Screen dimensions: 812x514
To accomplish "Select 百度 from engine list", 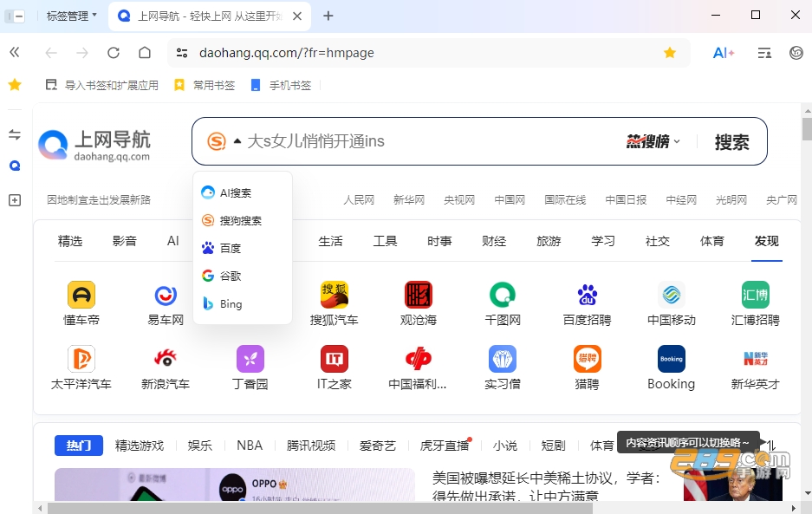I will coord(243,248).
